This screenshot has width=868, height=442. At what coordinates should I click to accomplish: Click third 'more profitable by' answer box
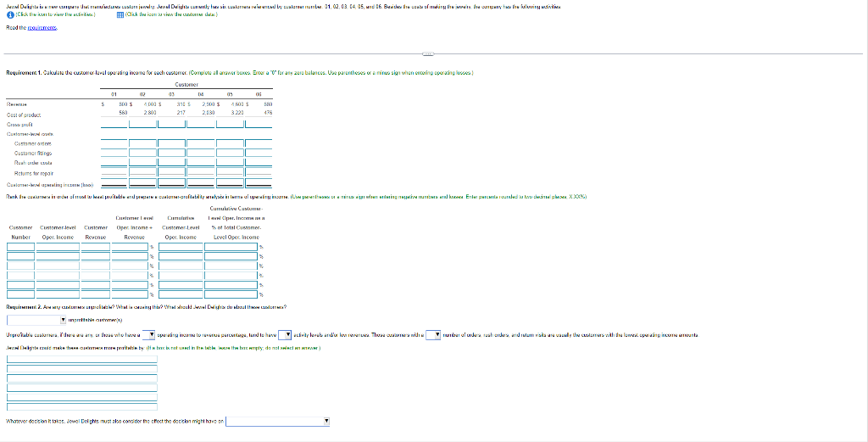click(x=82, y=378)
